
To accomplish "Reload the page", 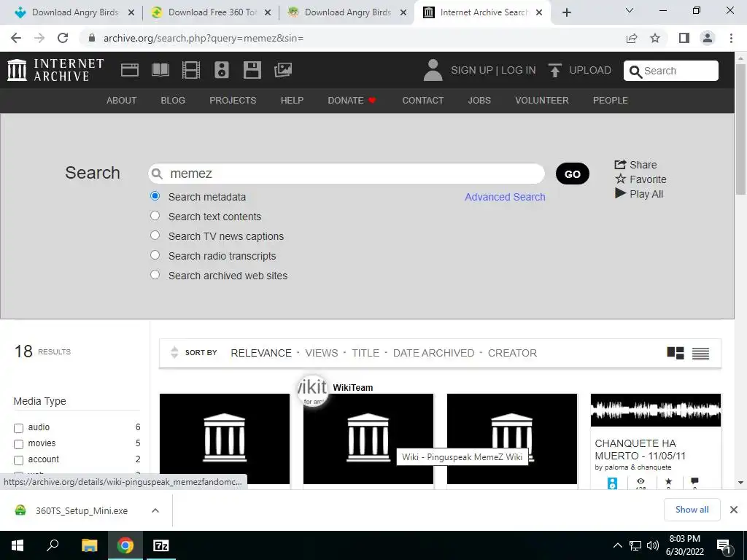I will 63,38.
